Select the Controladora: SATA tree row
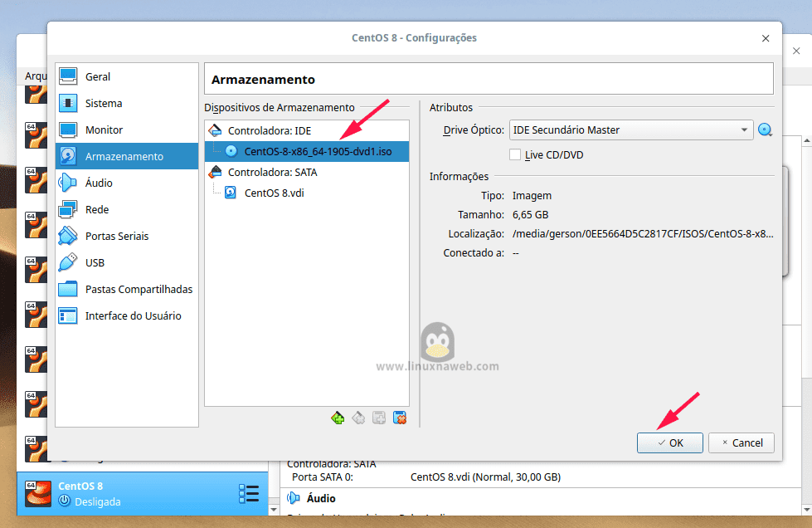Viewport: 812px width, 528px height. click(x=307, y=172)
